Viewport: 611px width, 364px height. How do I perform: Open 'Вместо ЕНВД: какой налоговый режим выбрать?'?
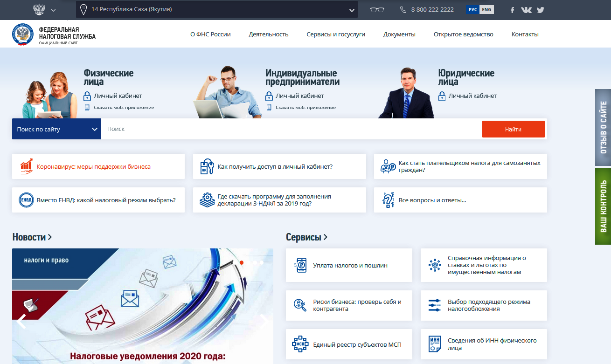pyautogui.click(x=106, y=200)
